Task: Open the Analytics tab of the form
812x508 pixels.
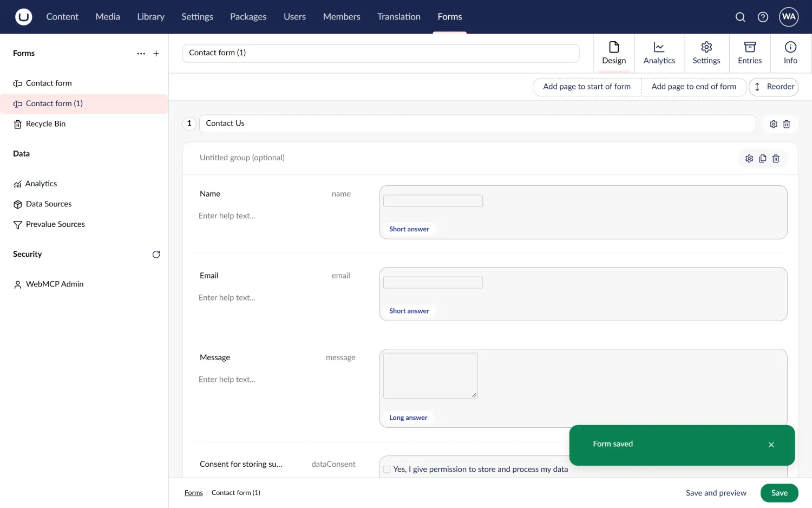Action: pyautogui.click(x=659, y=53)
